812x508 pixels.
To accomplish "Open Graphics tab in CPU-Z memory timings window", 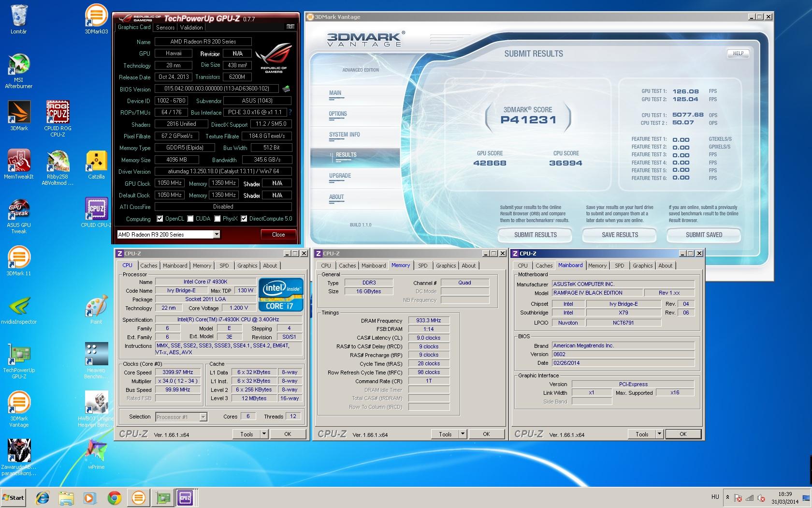I will tap(446, 266).
